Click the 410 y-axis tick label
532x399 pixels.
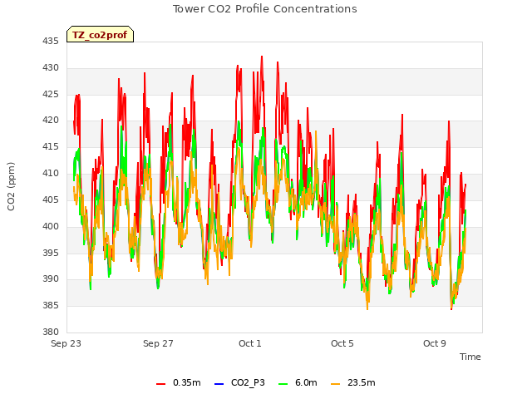coord(51,173)
